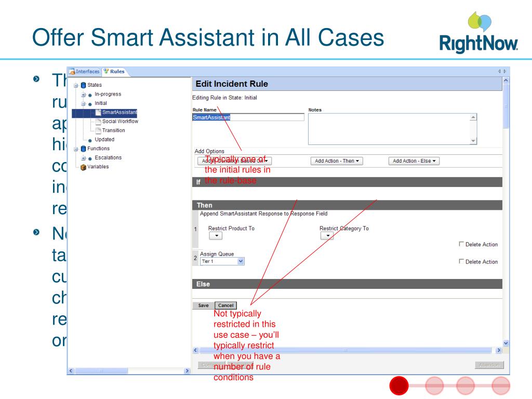Expand the Escalations function node
The height and width of the screenshot is (399, 532).
coord(84,158)
